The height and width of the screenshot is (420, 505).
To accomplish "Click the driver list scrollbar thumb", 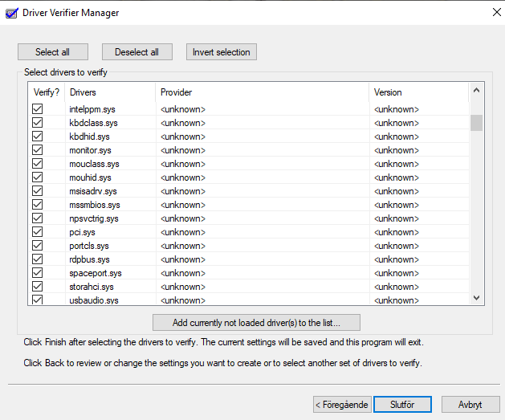I will [477, 123].
